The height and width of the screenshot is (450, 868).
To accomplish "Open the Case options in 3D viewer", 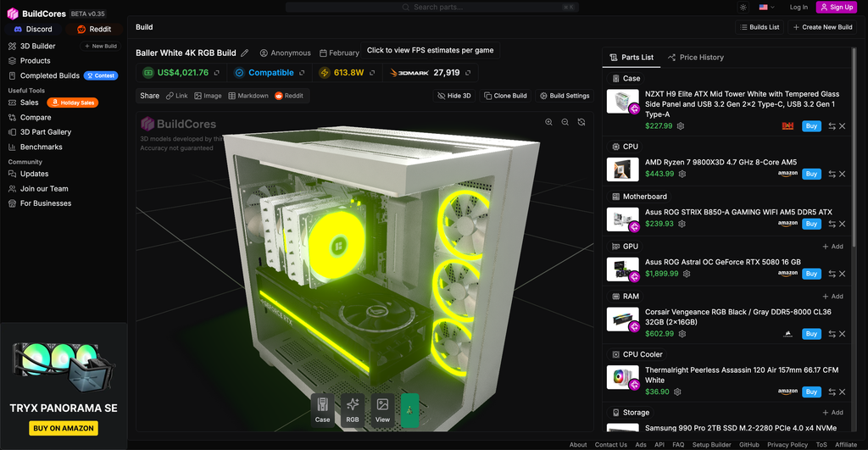I will pos(323,410).
